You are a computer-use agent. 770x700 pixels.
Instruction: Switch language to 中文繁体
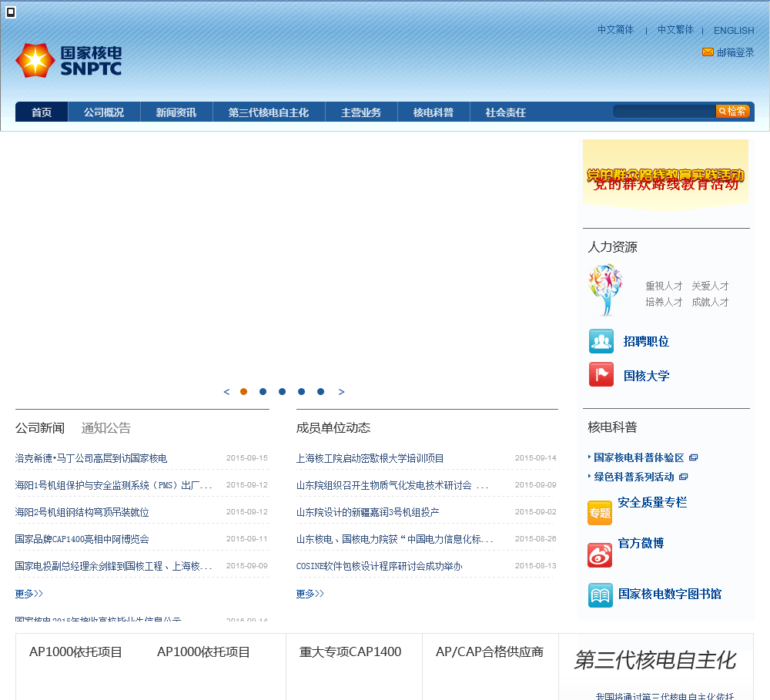[675, 30]
